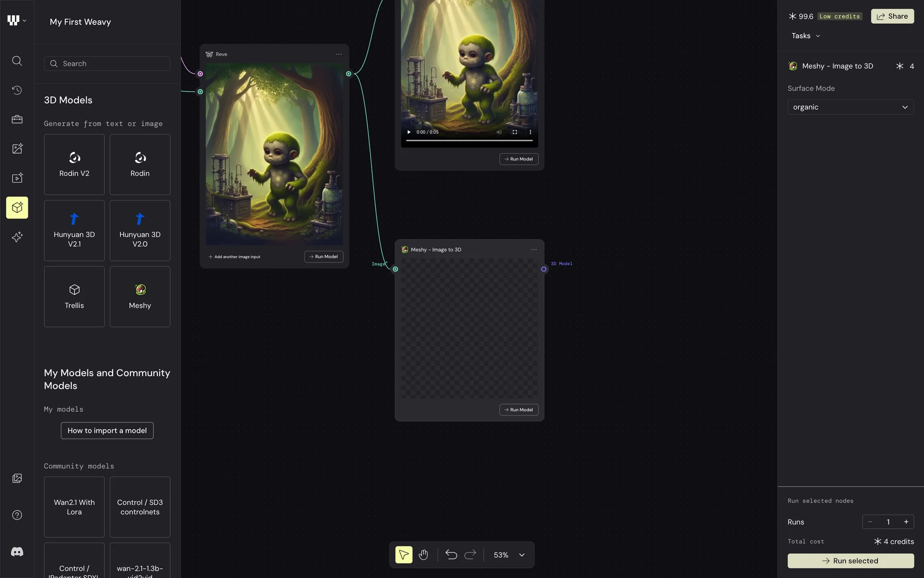The image size is (924, 578).
Task: Click the video progress bar
Action: click(x=469, y=140)
